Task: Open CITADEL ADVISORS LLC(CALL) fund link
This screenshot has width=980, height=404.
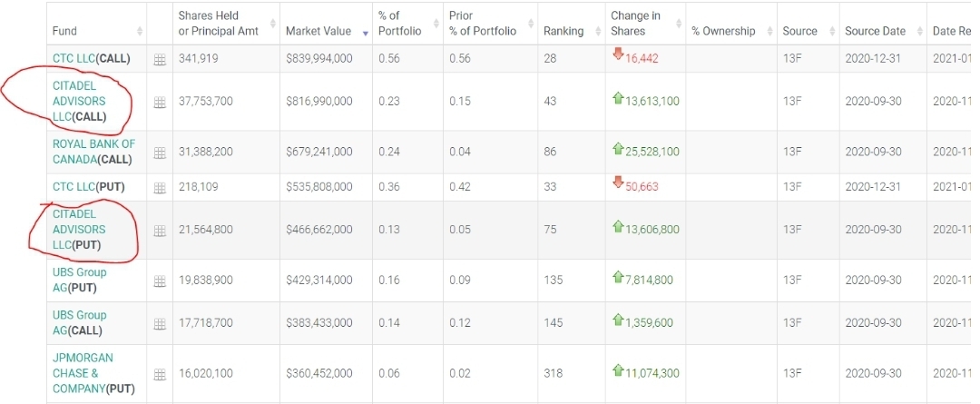Action: coord(79,101)
